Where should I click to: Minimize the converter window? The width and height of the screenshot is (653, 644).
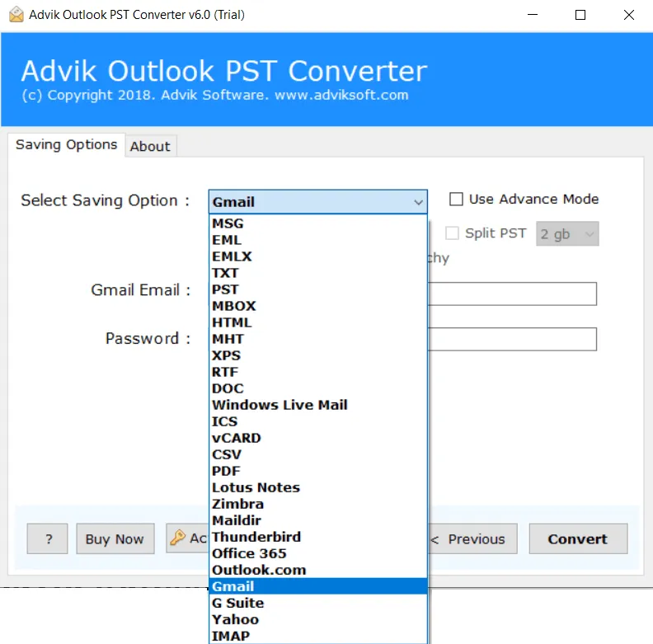(x=533, y=15)
